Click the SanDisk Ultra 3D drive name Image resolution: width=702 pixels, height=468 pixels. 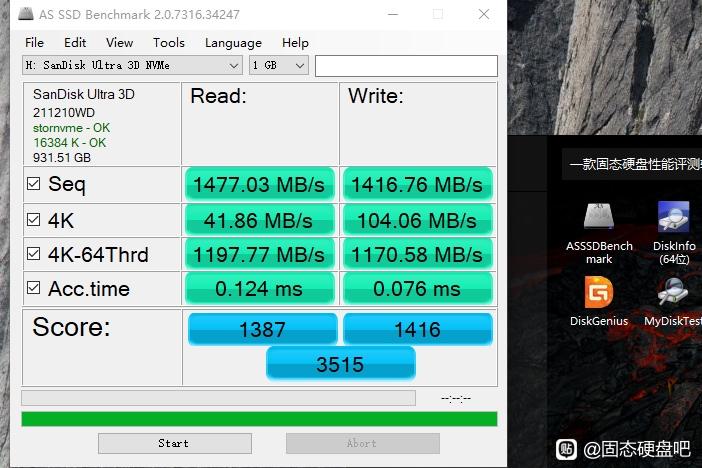pyautogui.click(x=84, y=94)
